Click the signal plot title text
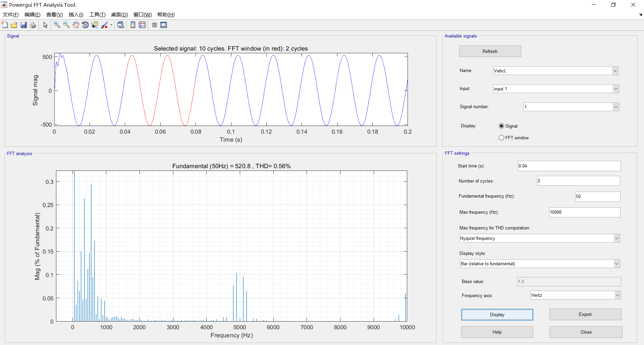This screenshot has width=644, height=345. [x=231, y=49]
